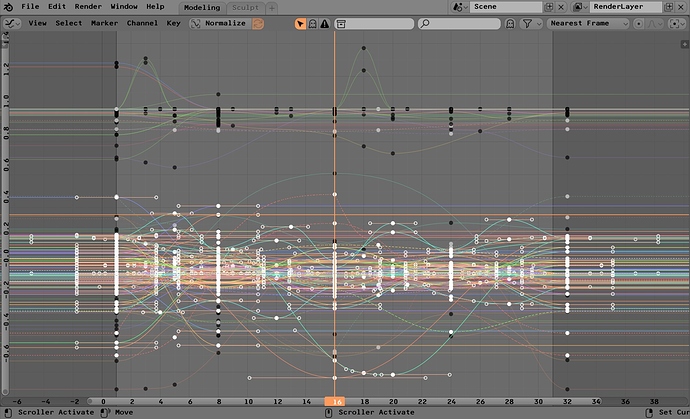Open the File menu
Screen dimensions: 690x419
30,7
